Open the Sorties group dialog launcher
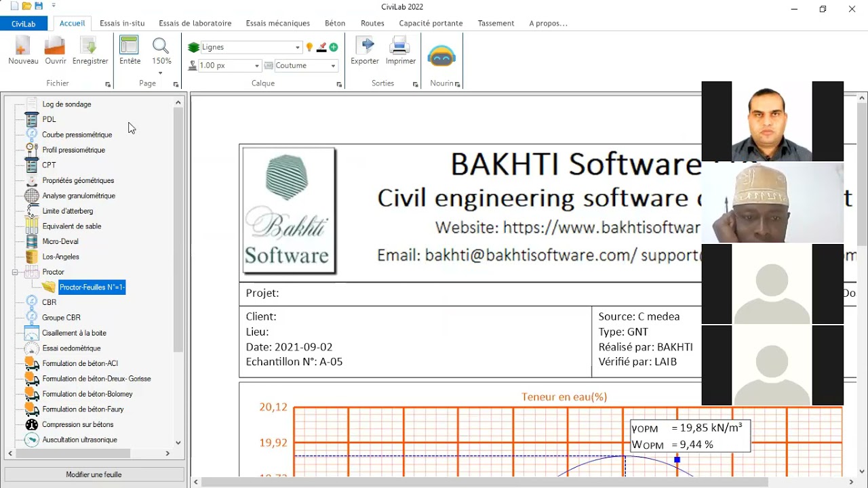868x488 pixels. tap(416, 85)
